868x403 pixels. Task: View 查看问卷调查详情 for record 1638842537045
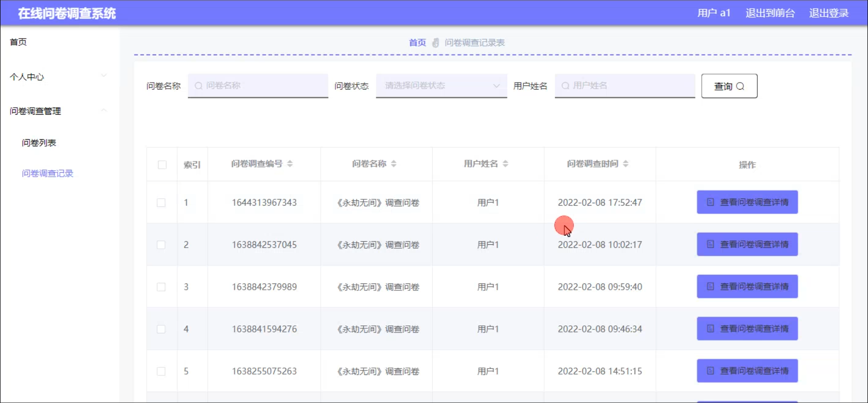(x=747, y=244)
